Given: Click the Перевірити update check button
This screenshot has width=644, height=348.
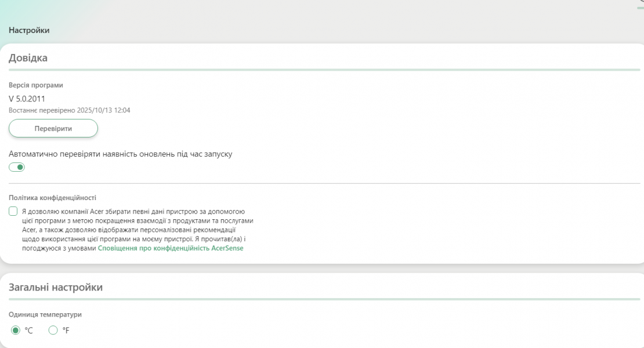Looking at the screenshot, I should (53, 128).
